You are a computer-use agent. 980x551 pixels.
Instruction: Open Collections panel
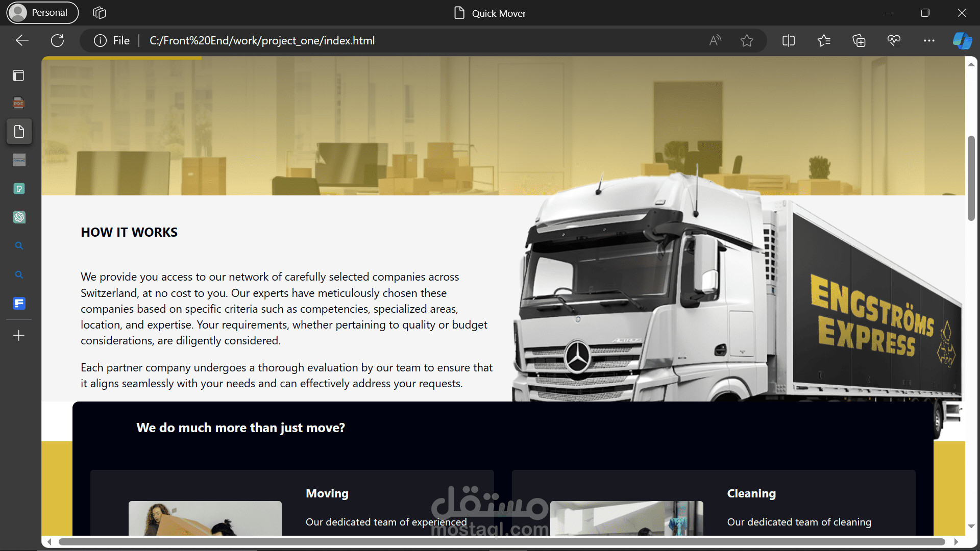pyautogui.click(x=859, y=40)
